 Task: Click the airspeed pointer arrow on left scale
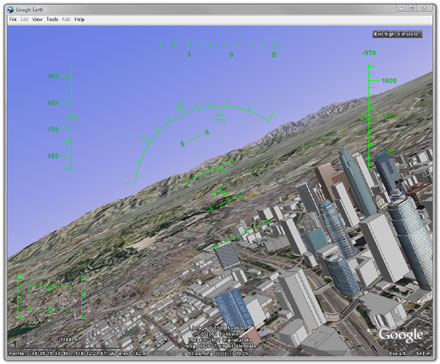pos(75,117)
